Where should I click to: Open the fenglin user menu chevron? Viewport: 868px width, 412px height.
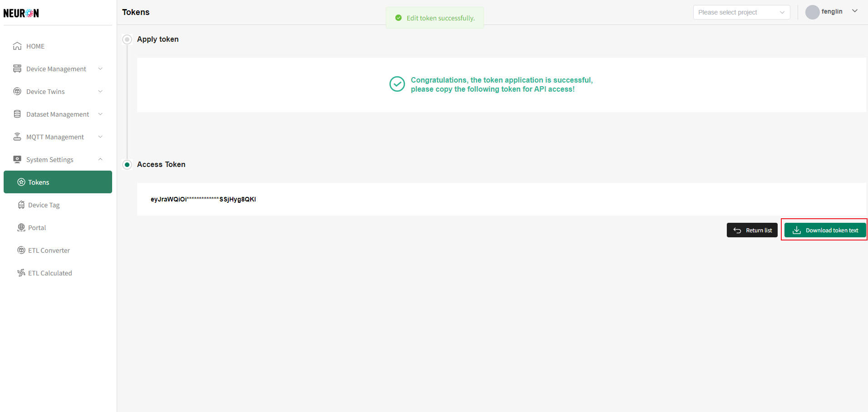click(855, 11)
